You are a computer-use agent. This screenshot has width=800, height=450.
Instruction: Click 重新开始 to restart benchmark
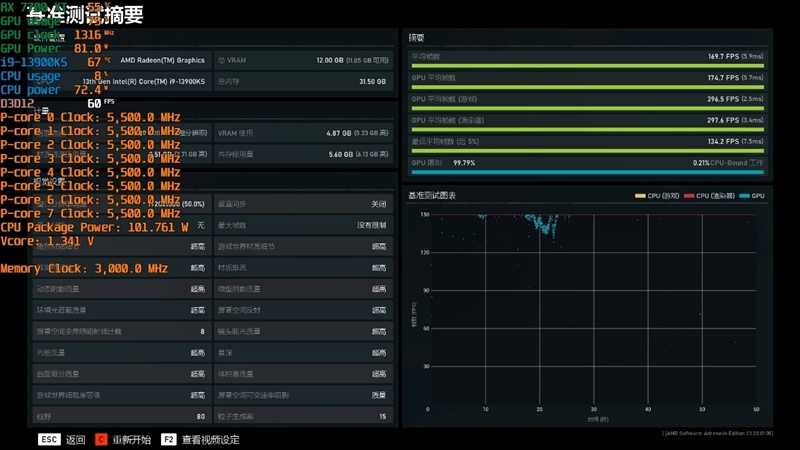click(x=131, y=439)
